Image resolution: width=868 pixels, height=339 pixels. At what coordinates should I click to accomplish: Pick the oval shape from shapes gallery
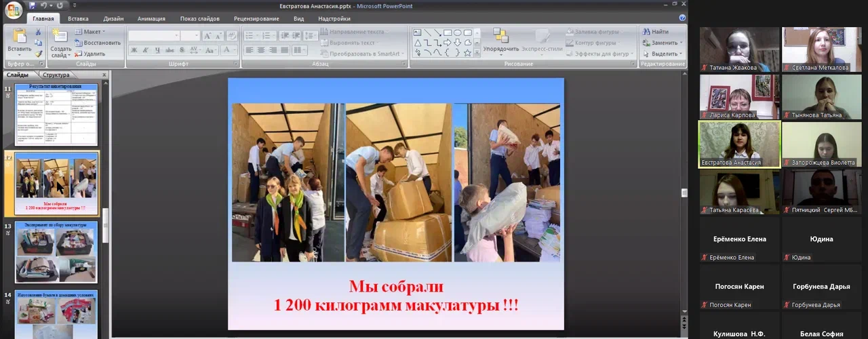click(x=457, y=32)
